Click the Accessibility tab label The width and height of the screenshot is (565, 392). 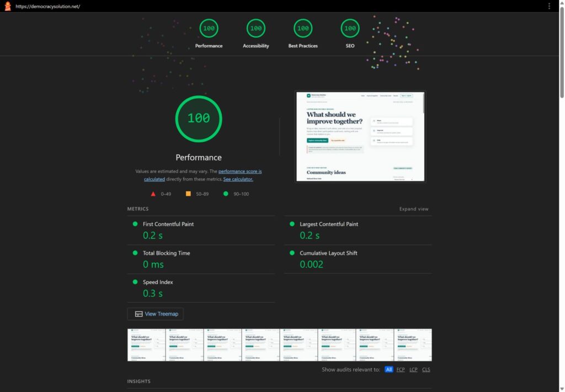(256, 46)
